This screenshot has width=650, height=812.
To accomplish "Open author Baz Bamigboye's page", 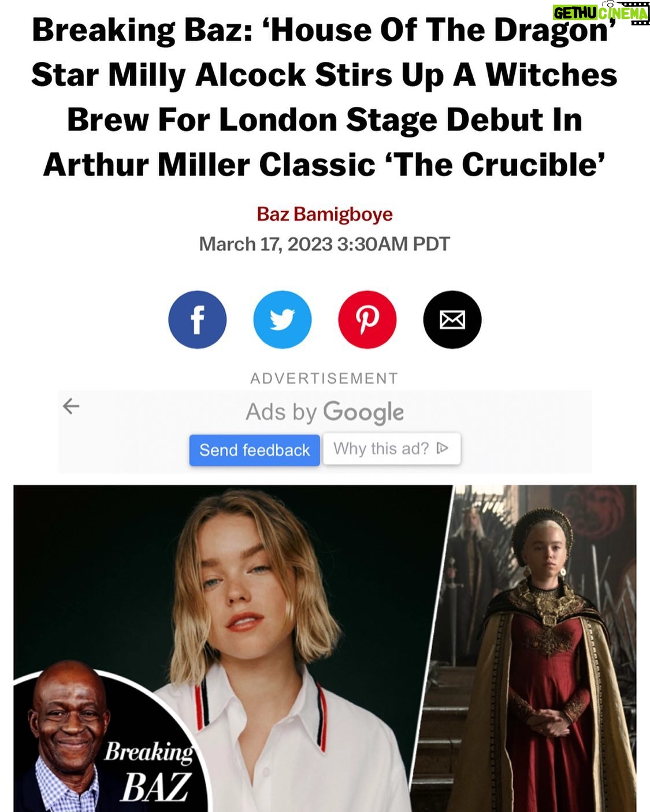I will [x=325, y=214].
